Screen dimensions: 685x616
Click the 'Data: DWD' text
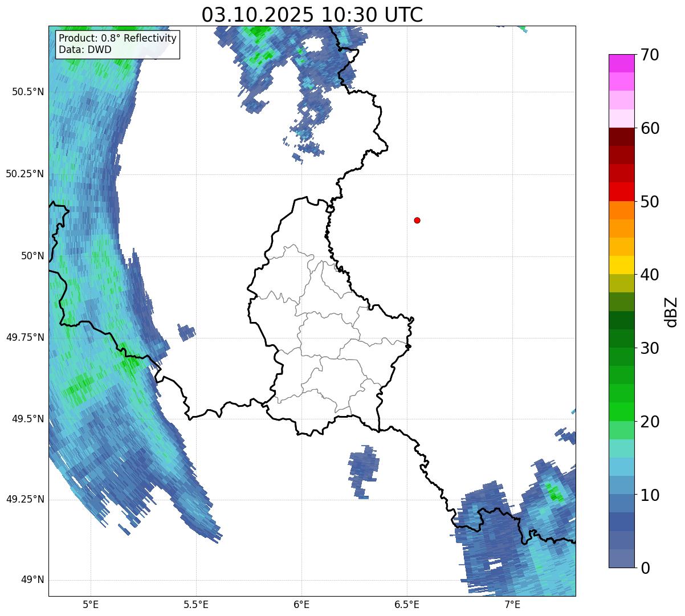click(x=85, y=50)
